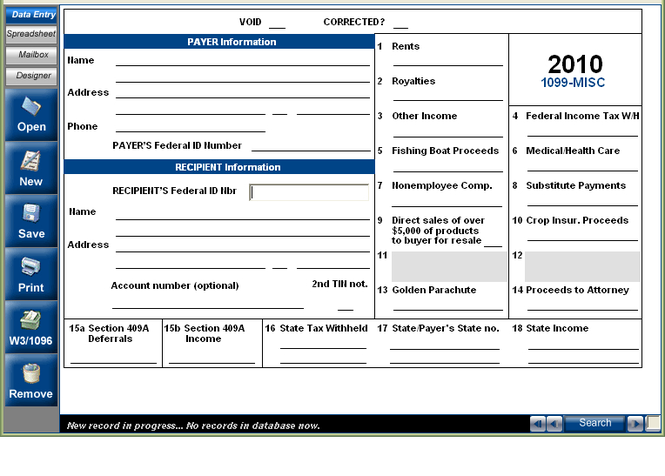Screen dimensions: 665x476
Task: Mark the CORRECTED? checkbox field
Action: tap(401, 23)
